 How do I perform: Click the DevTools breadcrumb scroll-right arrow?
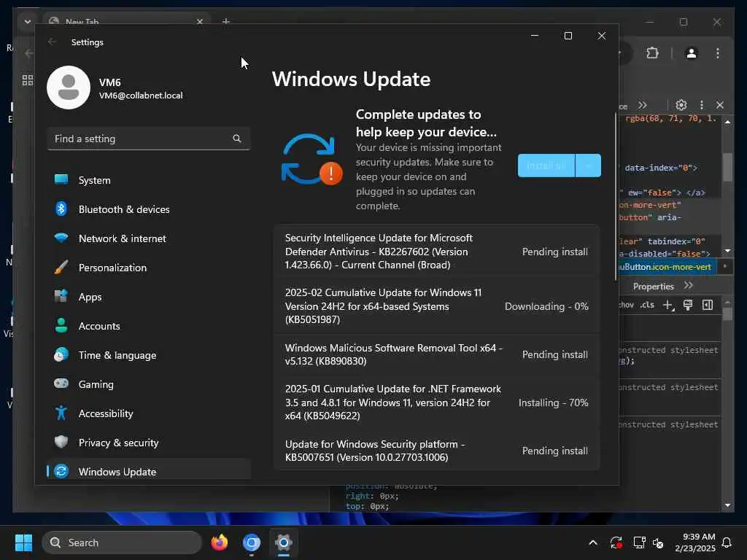(x=724, y=267)
